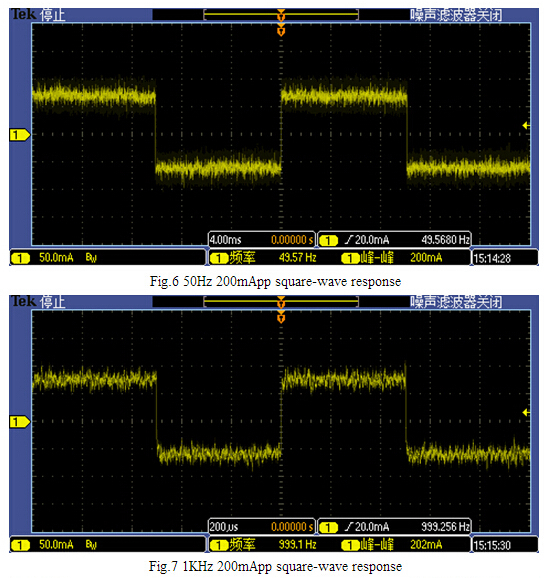Click trigger source badge 1 before 20.0mA in Fig.7
The height and width of the screenshot is (578, 554).
point(328,527)
